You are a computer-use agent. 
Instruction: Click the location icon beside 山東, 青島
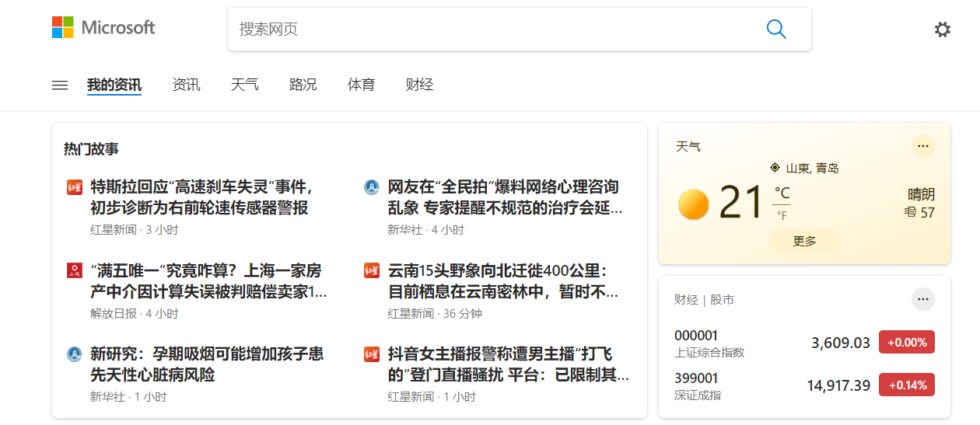pyautogui.click(x=775, y=168)
